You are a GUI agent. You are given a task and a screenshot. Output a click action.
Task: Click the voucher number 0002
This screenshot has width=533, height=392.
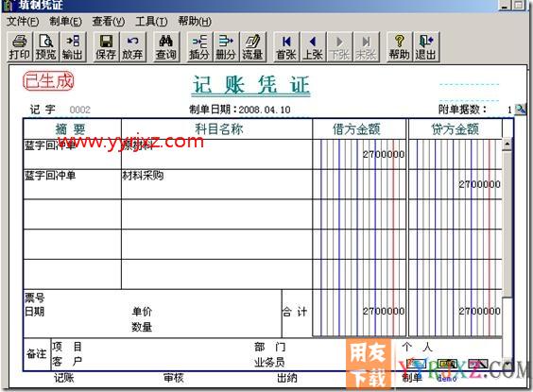[80, 110]
